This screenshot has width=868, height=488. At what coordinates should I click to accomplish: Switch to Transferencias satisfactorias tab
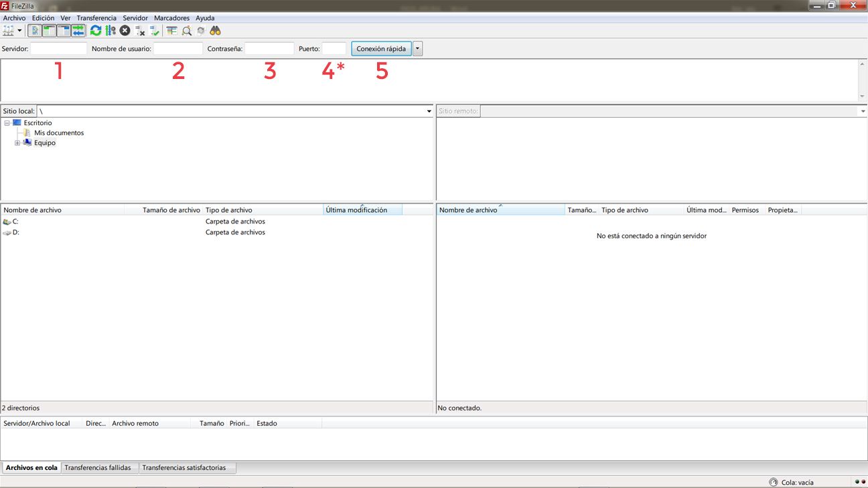tap(188, 468)
